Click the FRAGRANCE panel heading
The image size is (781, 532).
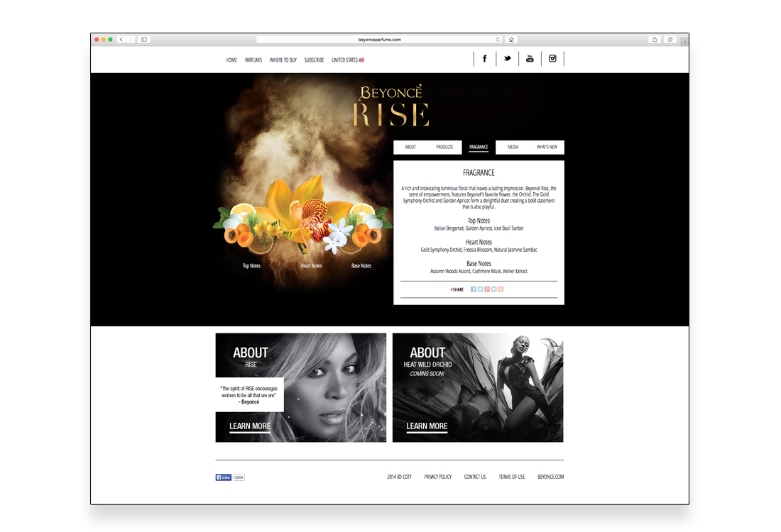[x=479, y=172]
